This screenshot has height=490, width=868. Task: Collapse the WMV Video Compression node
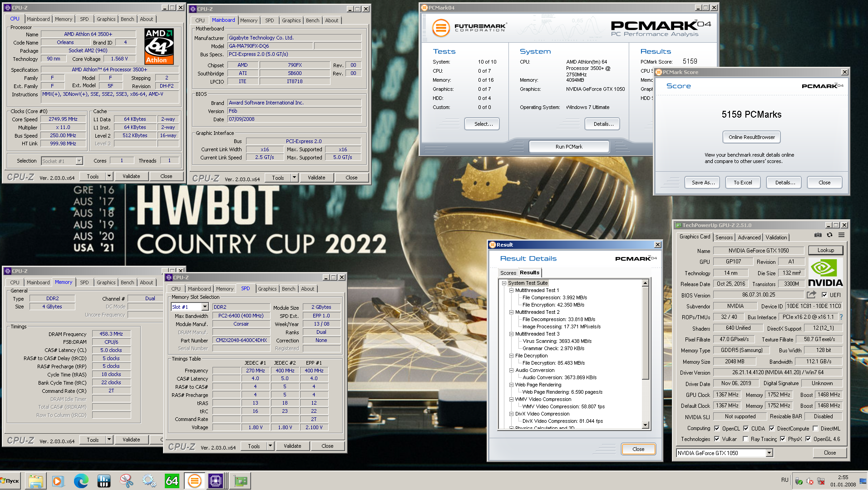(x=511, y=399)
